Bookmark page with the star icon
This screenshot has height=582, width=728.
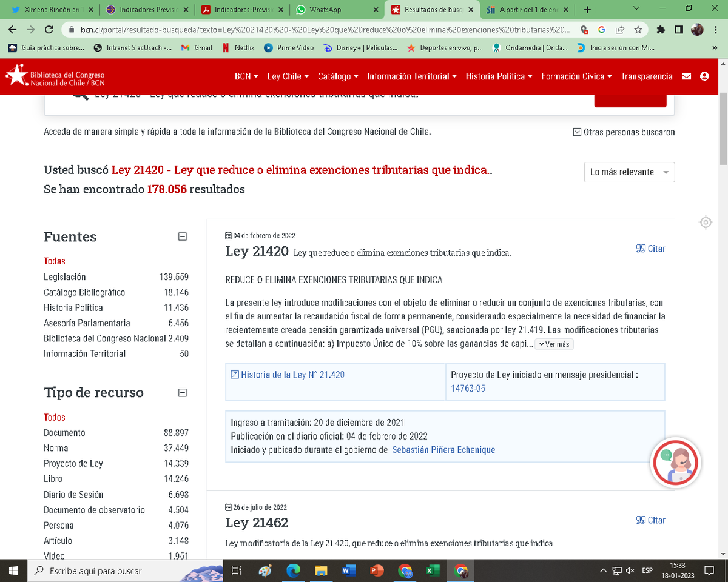(x=638, y=29)
